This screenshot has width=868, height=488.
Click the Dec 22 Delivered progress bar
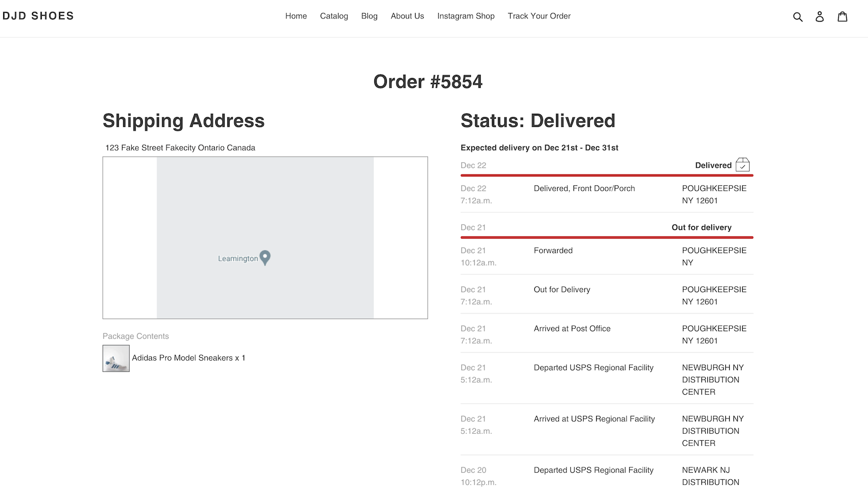607,175
